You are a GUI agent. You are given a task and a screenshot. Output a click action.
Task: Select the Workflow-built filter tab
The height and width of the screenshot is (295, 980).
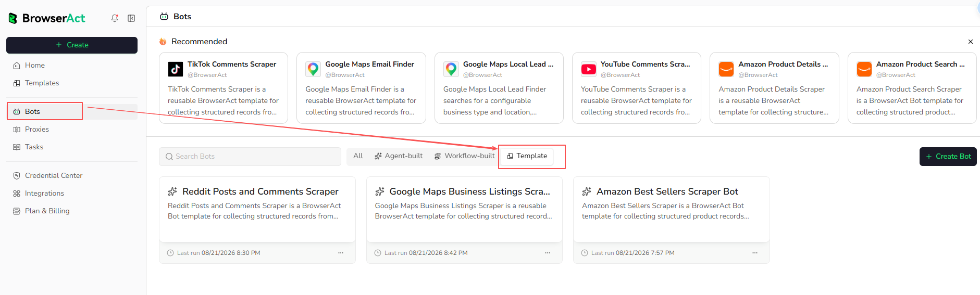pos(465,156)
